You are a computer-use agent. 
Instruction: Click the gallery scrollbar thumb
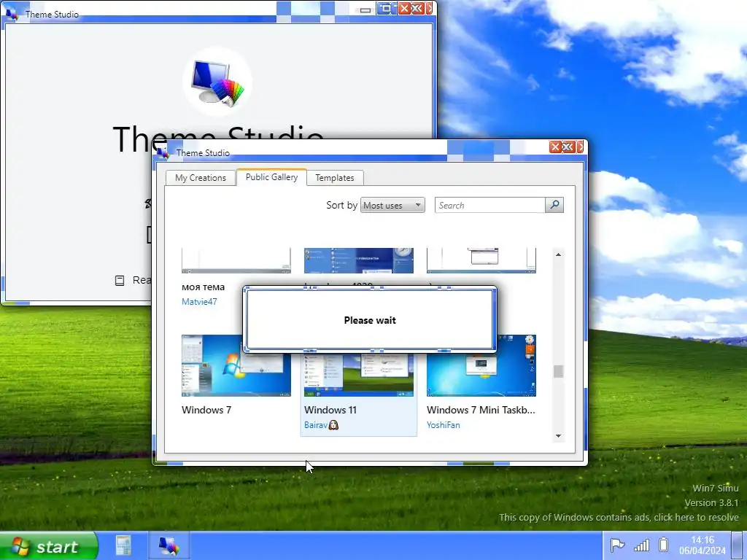[x=558, y=371]
